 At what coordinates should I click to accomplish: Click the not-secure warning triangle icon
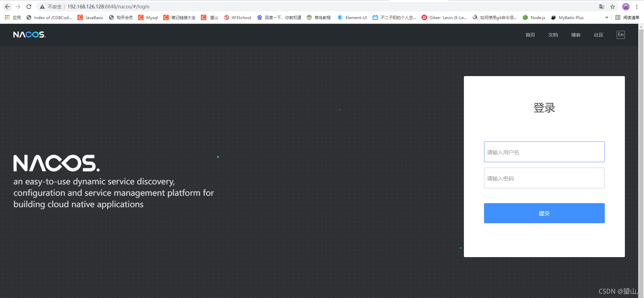point(42,7)
